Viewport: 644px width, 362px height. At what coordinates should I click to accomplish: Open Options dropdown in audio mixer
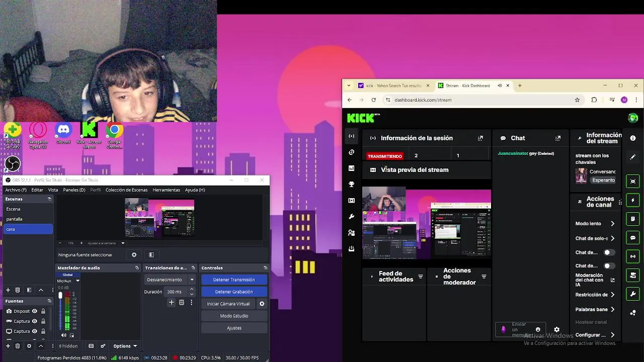coord(125,346)
